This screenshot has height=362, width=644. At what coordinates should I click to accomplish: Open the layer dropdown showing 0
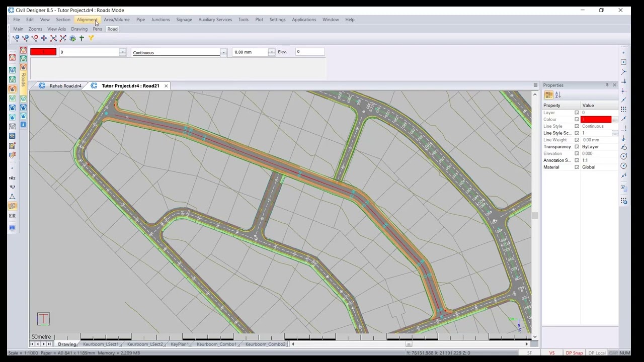(122, 52)
